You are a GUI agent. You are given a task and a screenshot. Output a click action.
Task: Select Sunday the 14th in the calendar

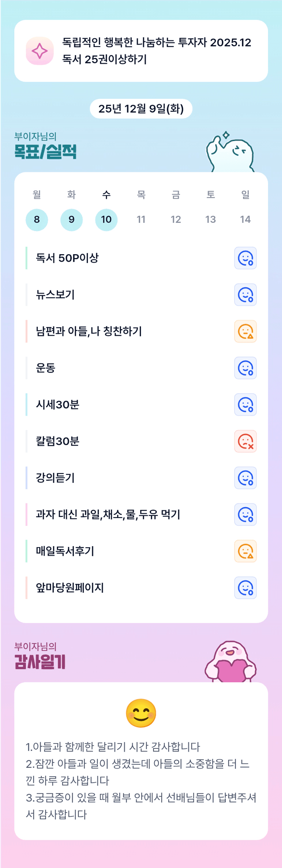pyautogui.click(x=245, y=219)
